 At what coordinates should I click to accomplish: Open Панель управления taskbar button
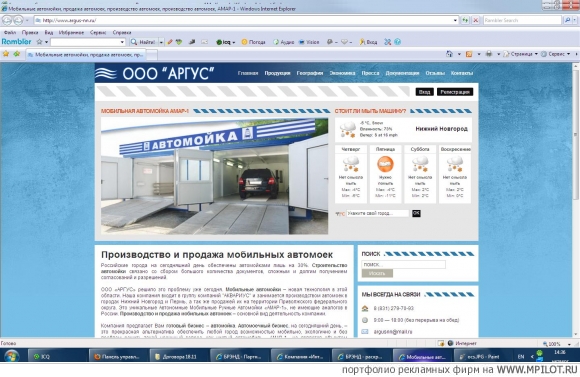pyautogui.click(x=118, y=357)
